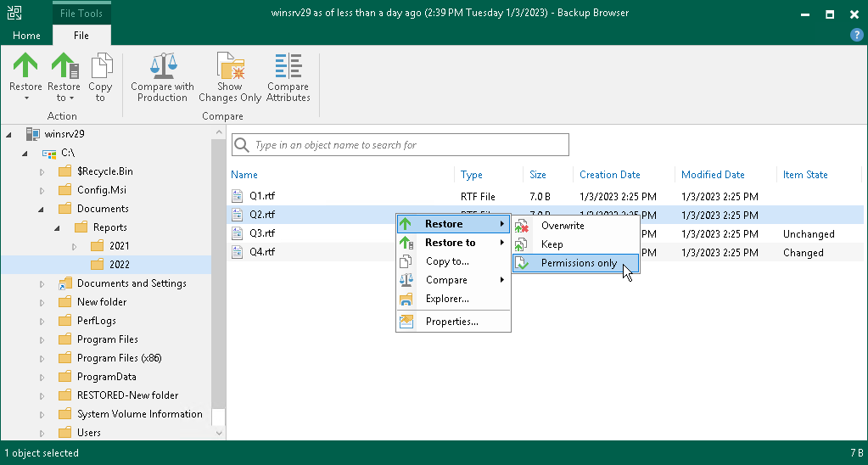Select the Q4.rtf file row
Screen dimensions: 868x465
(x=546, y=252)
